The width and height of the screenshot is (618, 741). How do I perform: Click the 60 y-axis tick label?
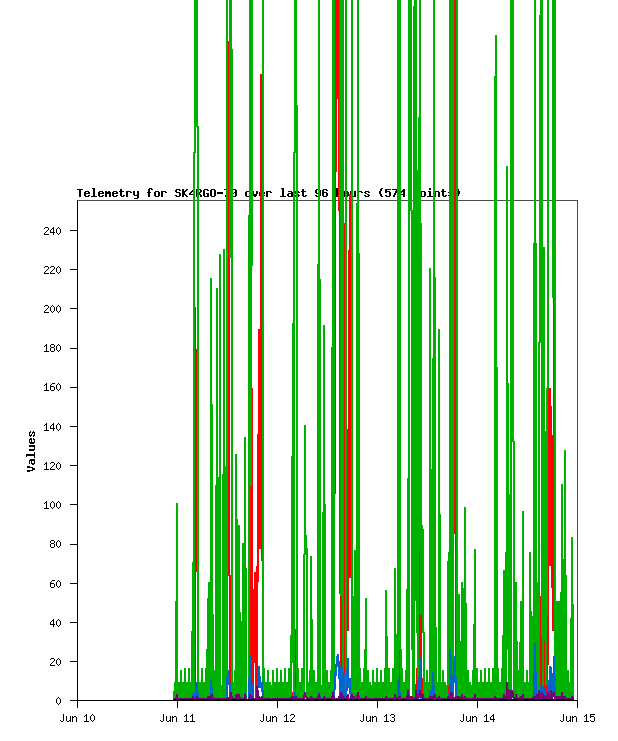pos(56,583)
